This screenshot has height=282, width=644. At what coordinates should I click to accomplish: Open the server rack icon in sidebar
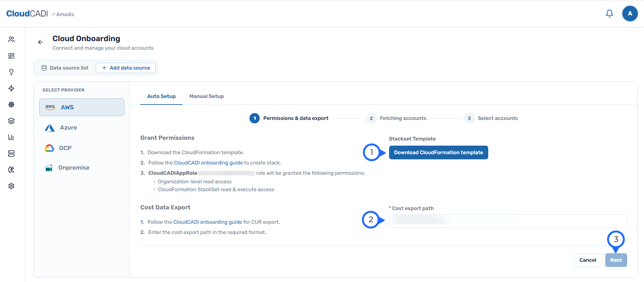(x=11, y=154)
